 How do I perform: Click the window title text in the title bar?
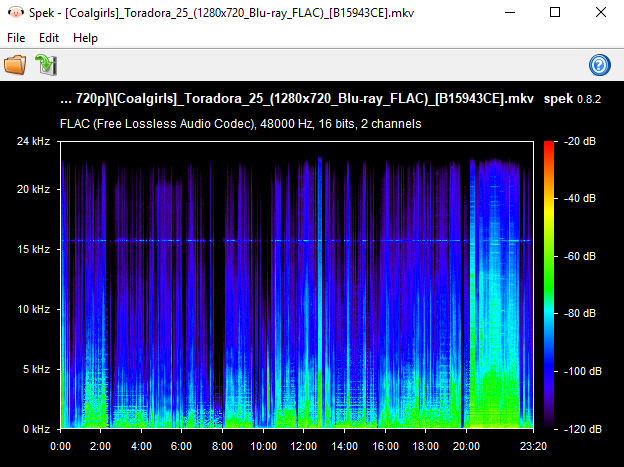click(222, 13)
